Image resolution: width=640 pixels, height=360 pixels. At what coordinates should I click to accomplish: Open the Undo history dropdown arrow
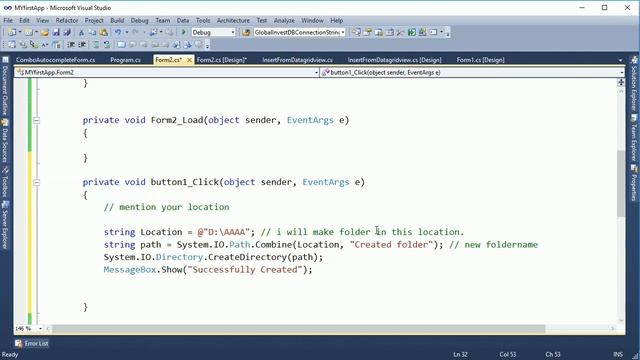[x=127, y=32]
